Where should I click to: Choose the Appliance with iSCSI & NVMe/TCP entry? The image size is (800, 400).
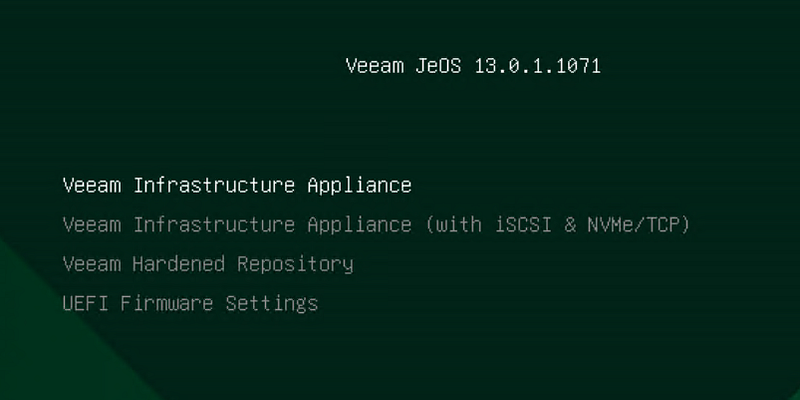pyautogui.click(x=376, y=225)
